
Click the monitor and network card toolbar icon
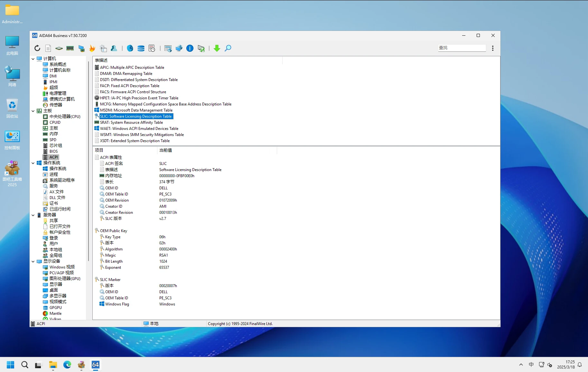(x=81, y=48)
